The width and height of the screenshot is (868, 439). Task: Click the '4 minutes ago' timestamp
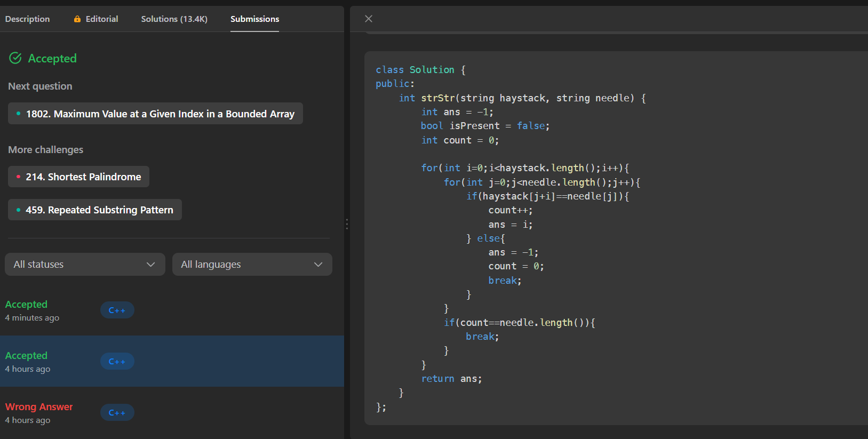pyautogui.click(x=32, y=318)
